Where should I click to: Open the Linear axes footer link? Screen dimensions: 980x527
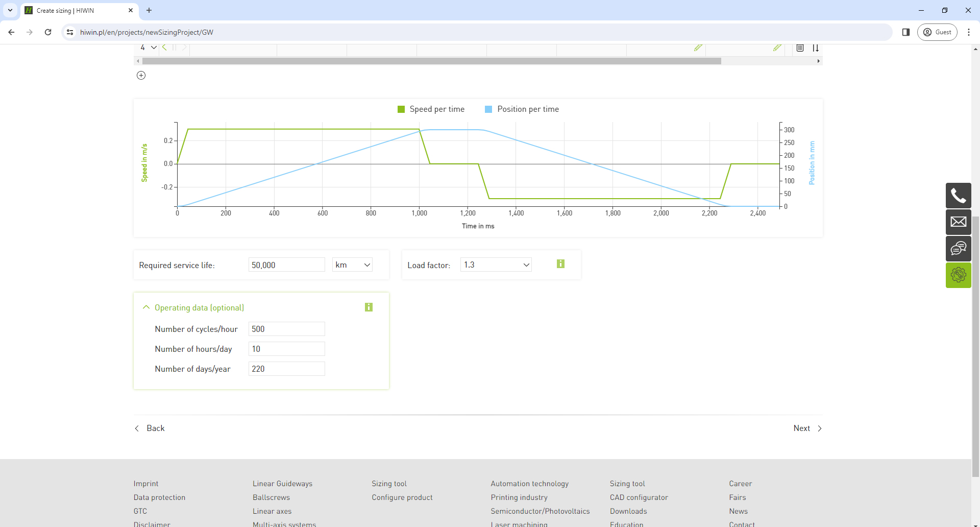272,511
